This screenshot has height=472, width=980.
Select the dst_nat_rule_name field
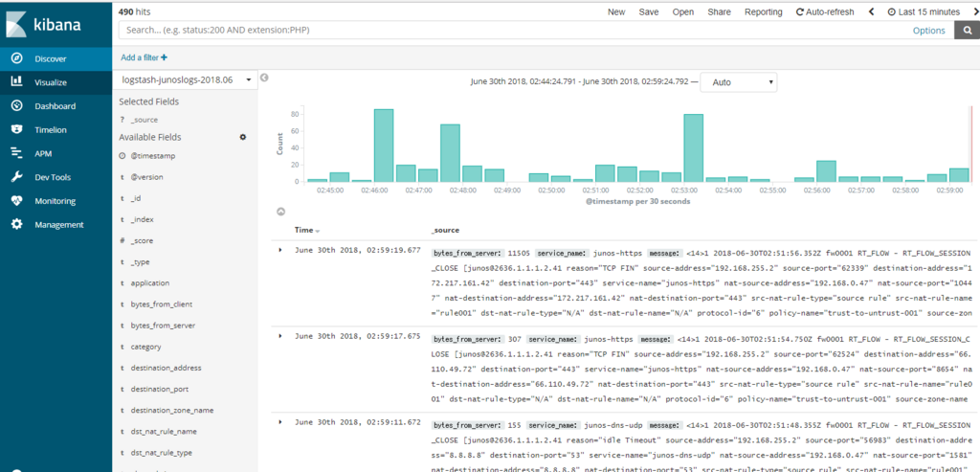click(x=163, y=432)
